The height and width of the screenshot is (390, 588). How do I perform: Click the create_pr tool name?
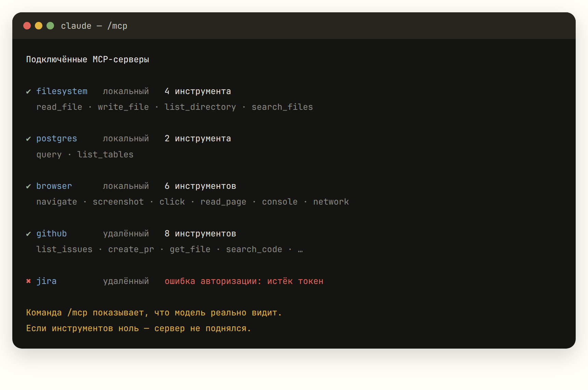(x=131, y=249)
